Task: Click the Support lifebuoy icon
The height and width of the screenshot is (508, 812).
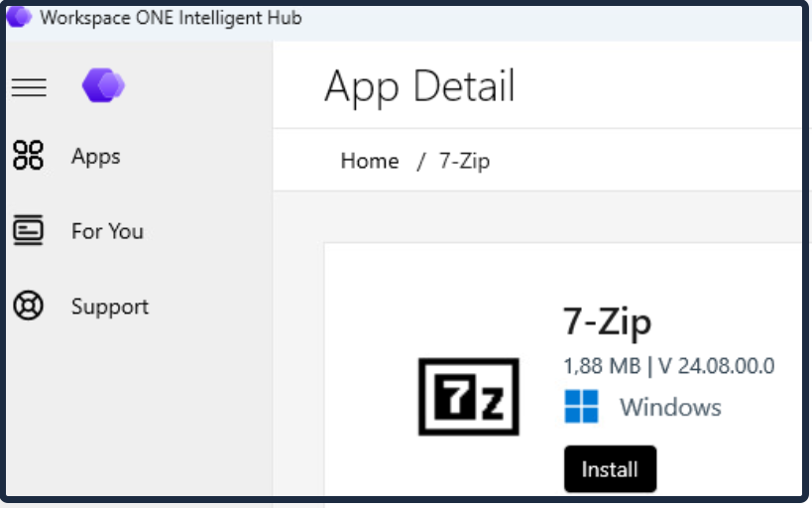Action: [x=28, y=306]
